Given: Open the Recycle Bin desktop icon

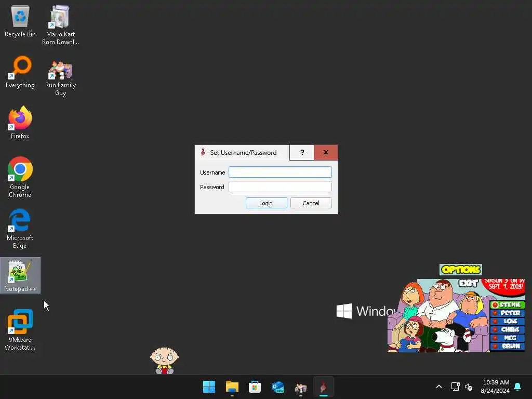Looking at the screenshot, I should click(x=20, y=21).
